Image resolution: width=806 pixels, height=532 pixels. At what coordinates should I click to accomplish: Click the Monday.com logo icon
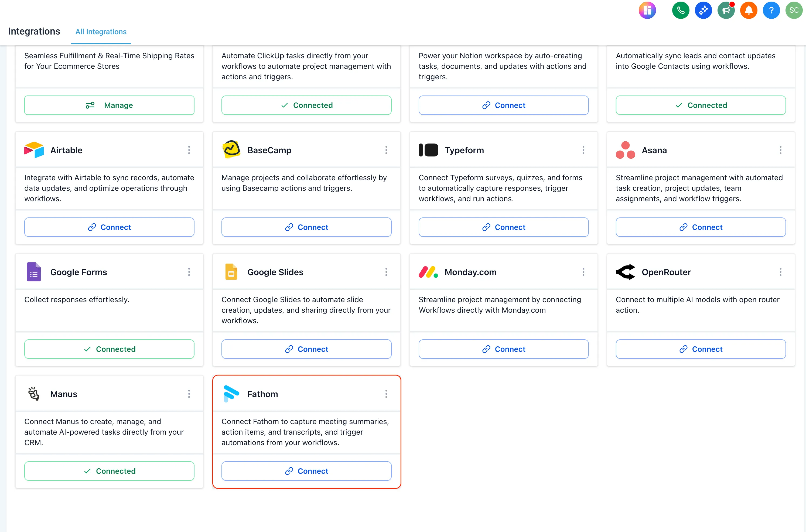[428, 272]
